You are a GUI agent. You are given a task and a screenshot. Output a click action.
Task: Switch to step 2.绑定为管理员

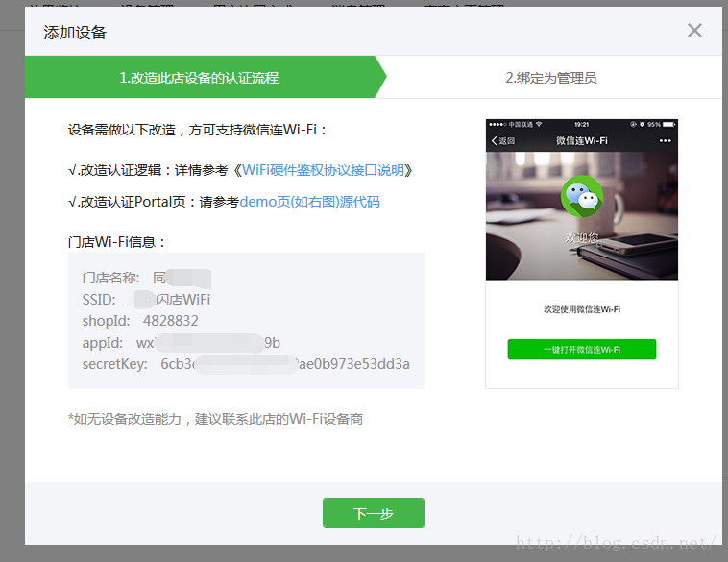click(x=551, y=78)
